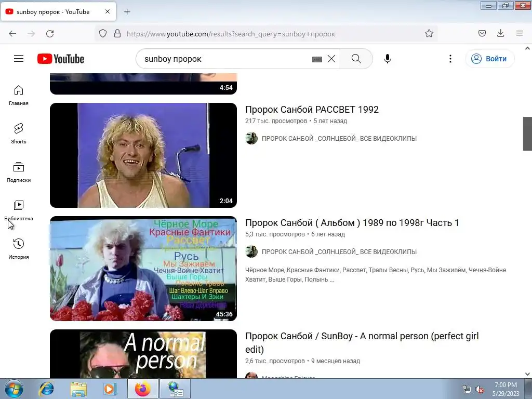
Task: Open Windows Explorer folder in taskbar
Action: 78,389
